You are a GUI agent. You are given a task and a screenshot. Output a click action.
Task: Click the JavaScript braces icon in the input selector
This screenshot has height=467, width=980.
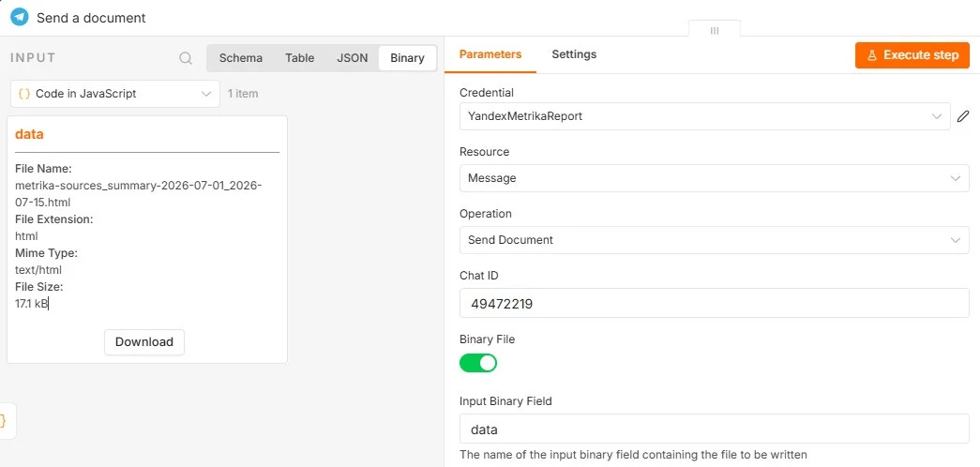pyautogui.click(x=24, y=94)
